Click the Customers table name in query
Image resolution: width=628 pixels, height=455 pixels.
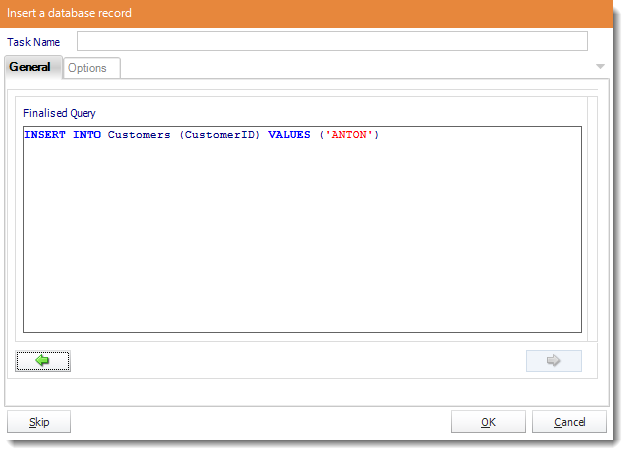[x=139, y=135]
